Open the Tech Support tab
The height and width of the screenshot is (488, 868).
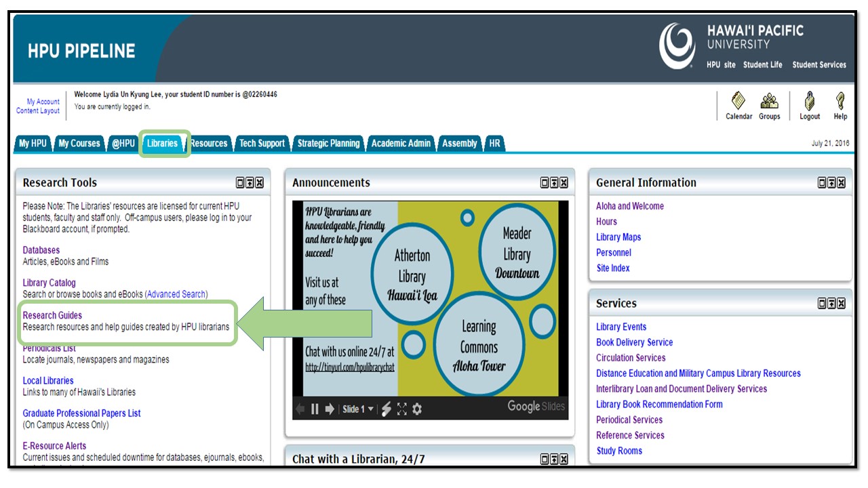click(x=262, y=143)
